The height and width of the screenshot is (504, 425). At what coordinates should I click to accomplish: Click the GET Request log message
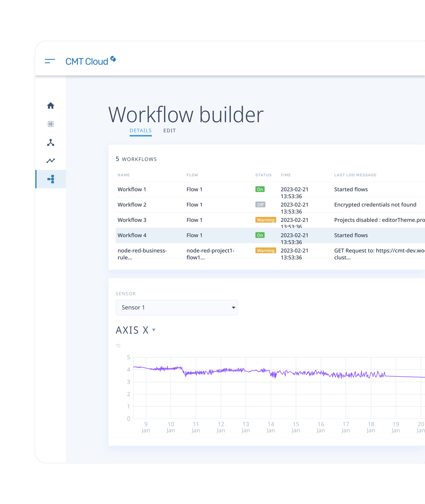[379, 254]
